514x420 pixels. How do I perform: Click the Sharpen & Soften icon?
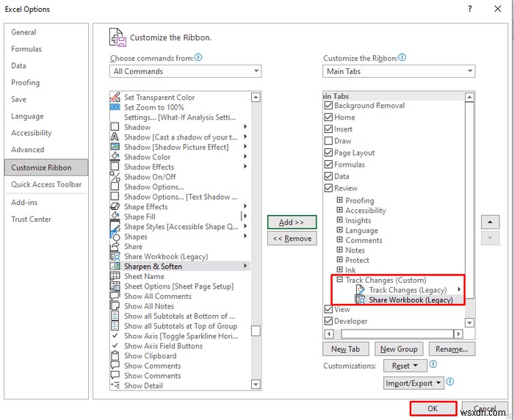115,267
